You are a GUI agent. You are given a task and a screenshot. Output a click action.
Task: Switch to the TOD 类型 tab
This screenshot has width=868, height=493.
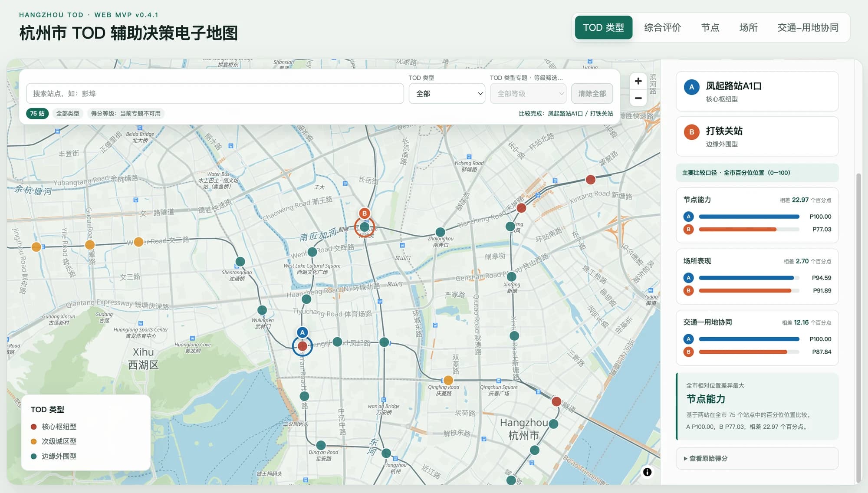tap(603, 27)
